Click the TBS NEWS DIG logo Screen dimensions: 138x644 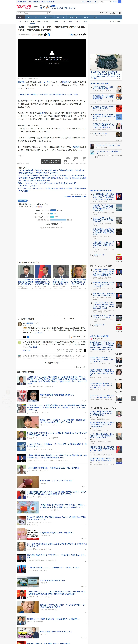(x=77, y=35)
